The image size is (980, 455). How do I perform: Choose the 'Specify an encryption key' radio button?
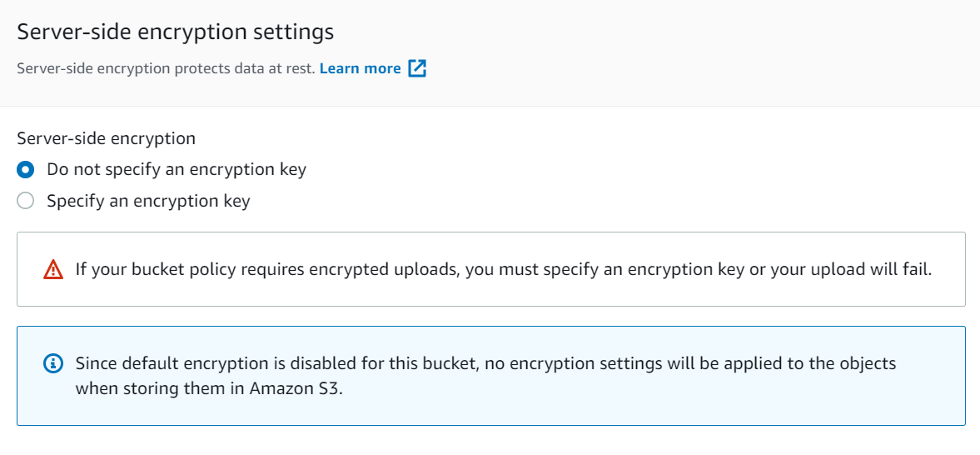tap(26, 201)
